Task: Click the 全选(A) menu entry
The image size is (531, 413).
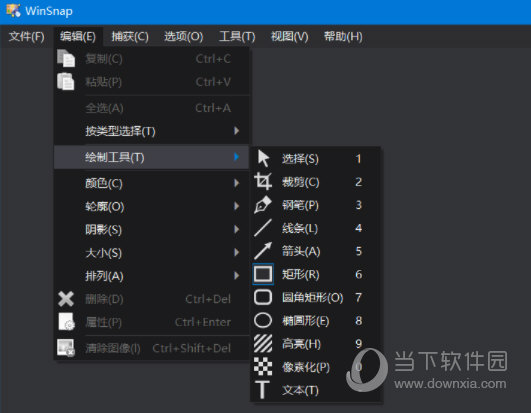Action: click(x=152, y=108)
